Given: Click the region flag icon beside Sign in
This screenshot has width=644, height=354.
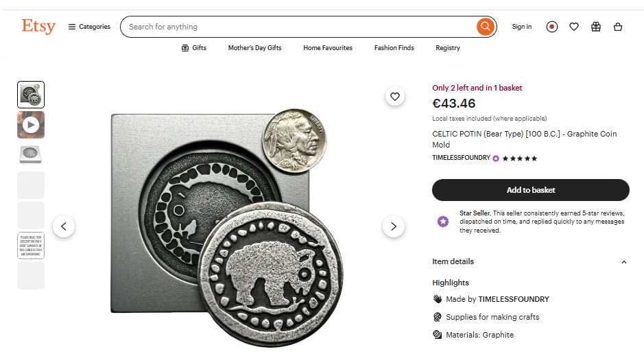Looking at the screenshot, I should pos(552,27).
